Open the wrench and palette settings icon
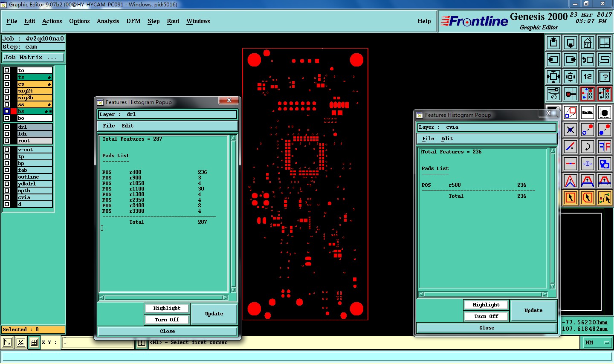614x364 pixels. click(553, 94)
